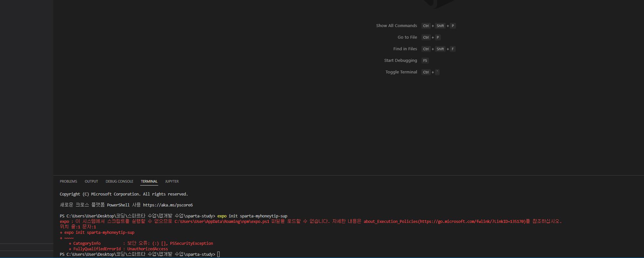
Task: Click the active TERMINAL tab
Action: click(149, 181)
